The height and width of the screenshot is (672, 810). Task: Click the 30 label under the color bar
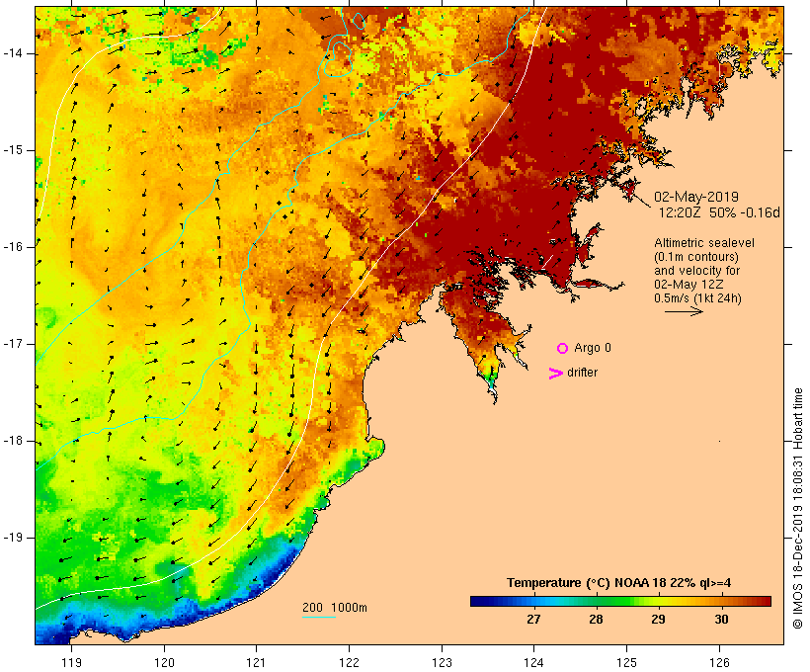click(x=721, y=619)
